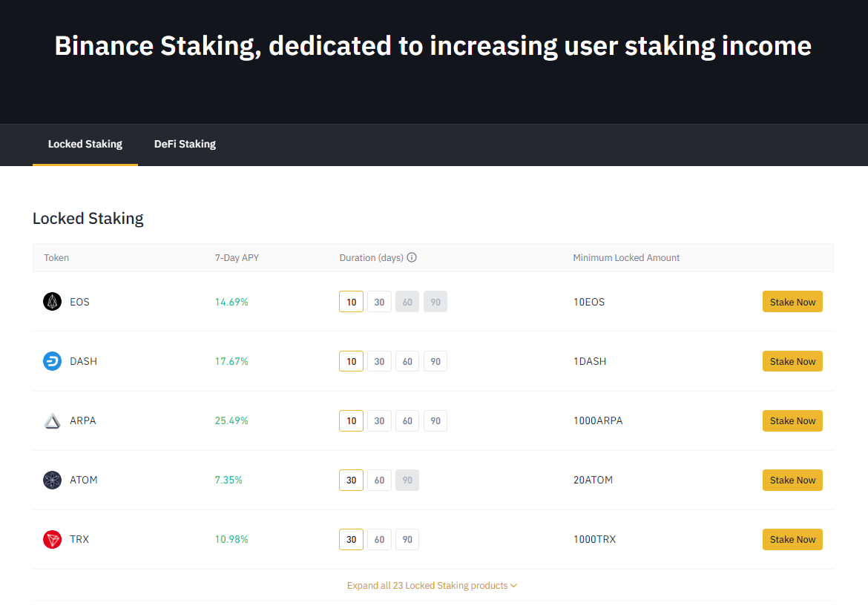Choose 30-day duration for DASH

(379, 361)
